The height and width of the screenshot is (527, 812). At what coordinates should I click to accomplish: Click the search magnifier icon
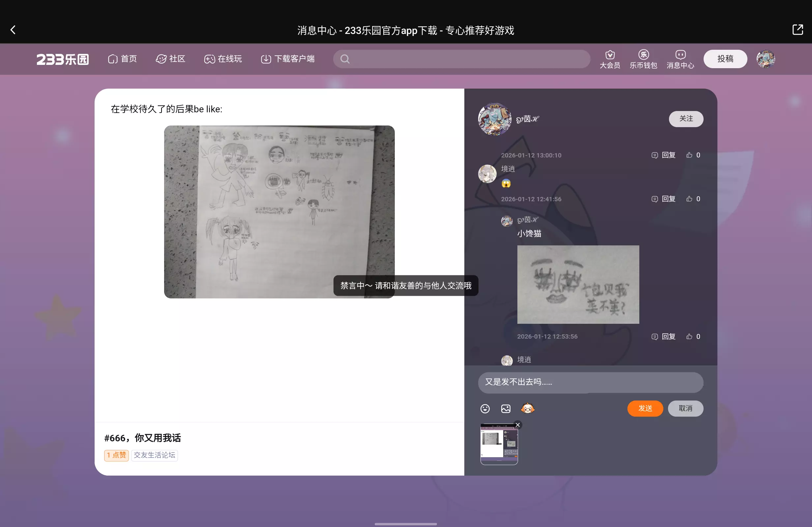click(x=345, y=59)
